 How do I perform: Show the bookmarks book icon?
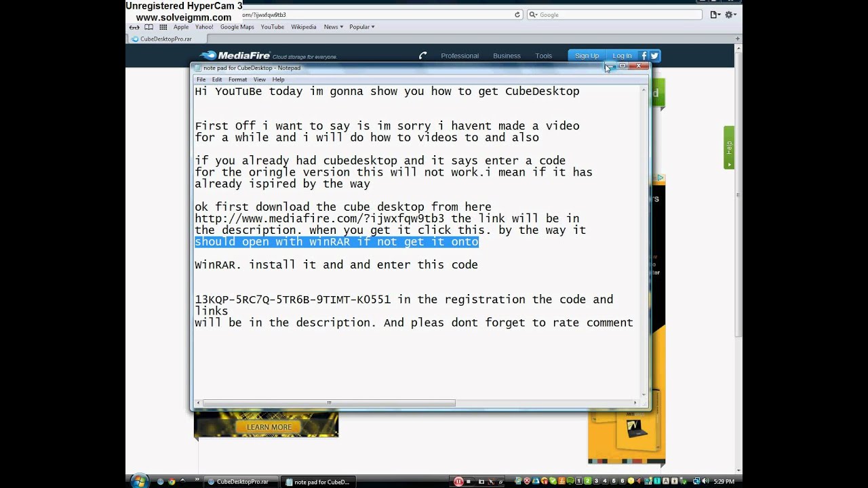pyautogui.click(x=149, y=27)
